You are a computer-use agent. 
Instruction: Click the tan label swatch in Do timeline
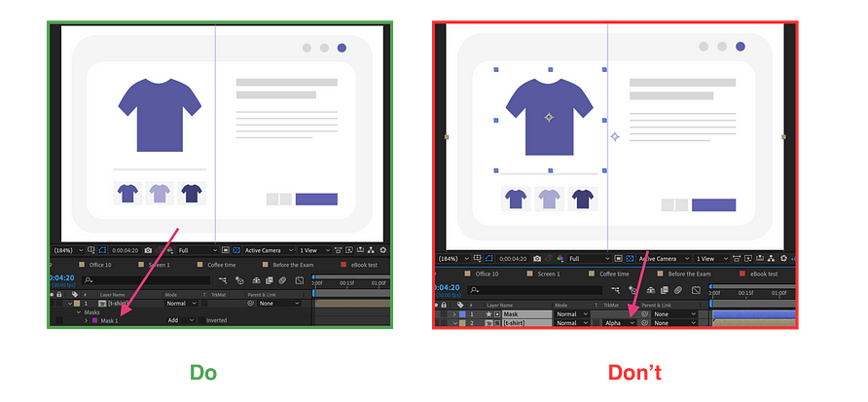pyautogui.click(x=77, y=304)
